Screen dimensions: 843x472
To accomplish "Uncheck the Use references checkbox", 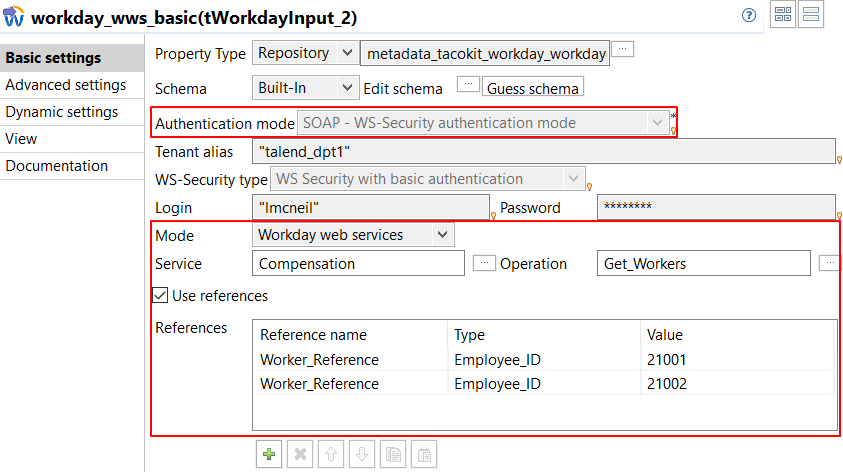I will tap(160, 295).
